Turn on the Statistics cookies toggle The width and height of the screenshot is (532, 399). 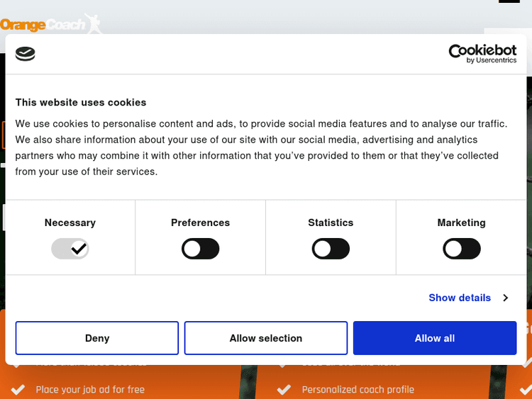pos(331,249)
